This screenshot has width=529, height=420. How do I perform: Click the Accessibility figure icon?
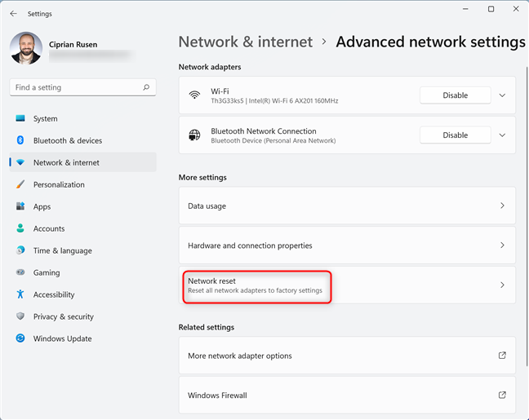20,294
